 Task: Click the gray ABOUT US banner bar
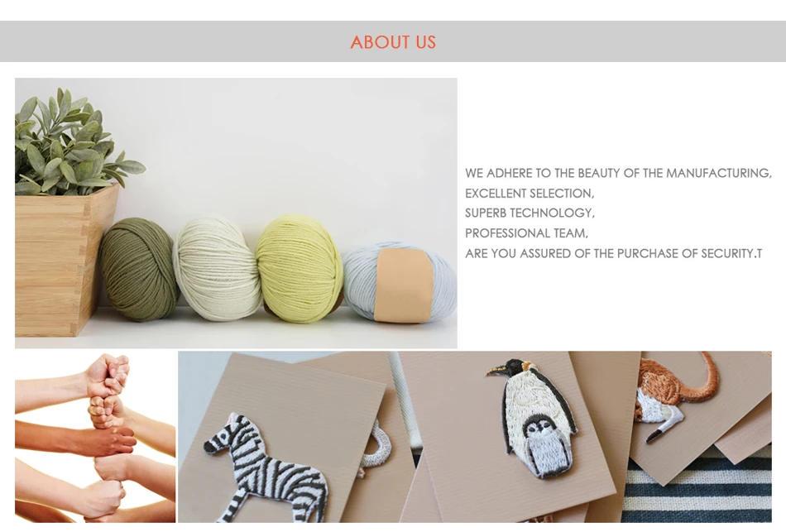point(393,41)
